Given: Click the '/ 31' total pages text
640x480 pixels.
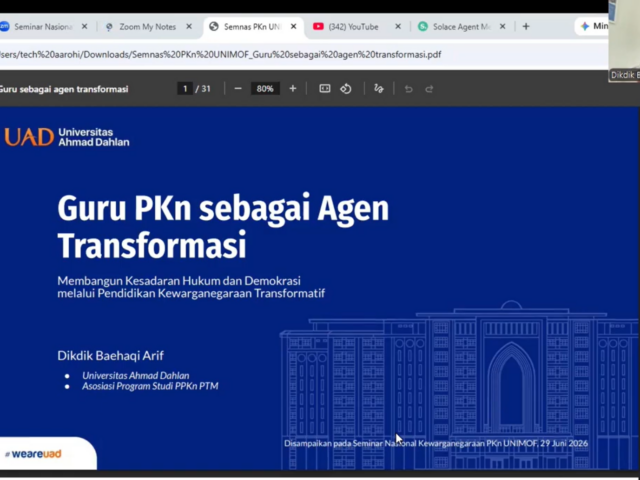Looking at the screenshot, I should pos(203,89).
